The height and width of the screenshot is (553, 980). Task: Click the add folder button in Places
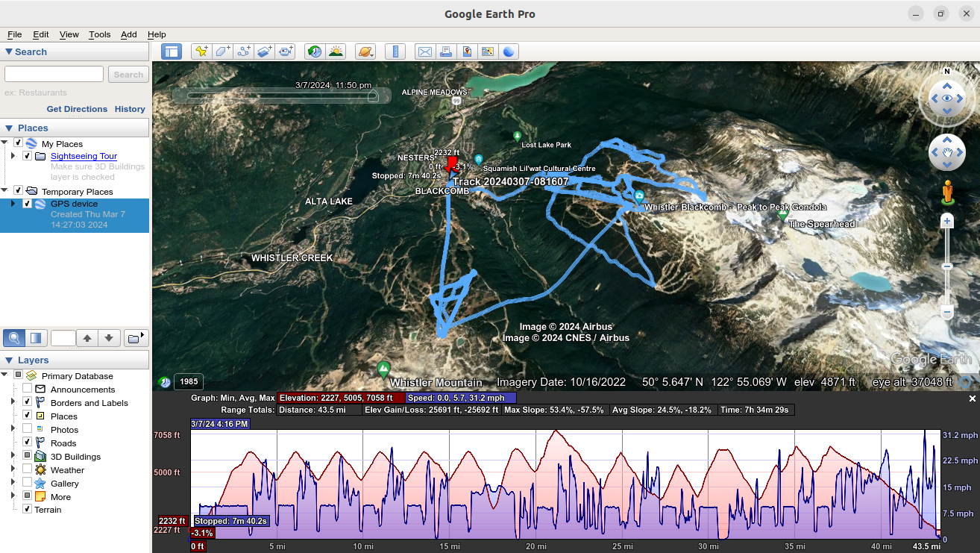[135, 338]
